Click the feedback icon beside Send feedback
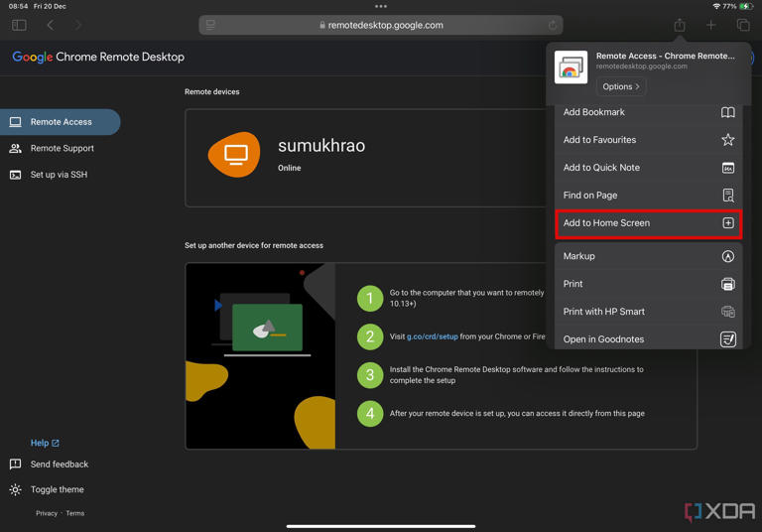 pos(16,465)
